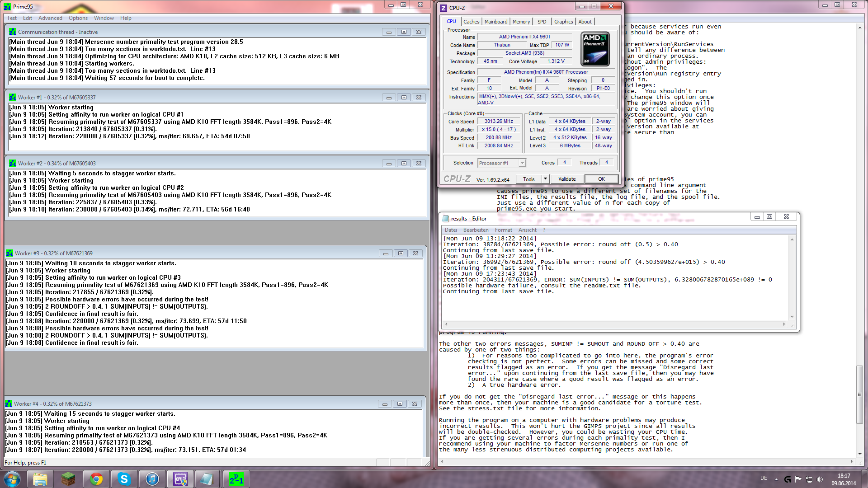Viewport: 868px width, 488px height.
Task: Show hidden system tray icons
Action: click(776, 479)
